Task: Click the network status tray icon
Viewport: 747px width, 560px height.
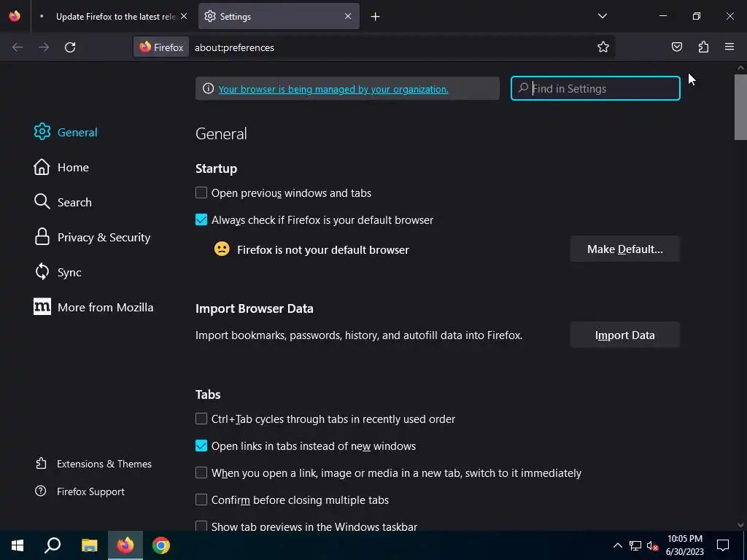Action: click(635, 545)
